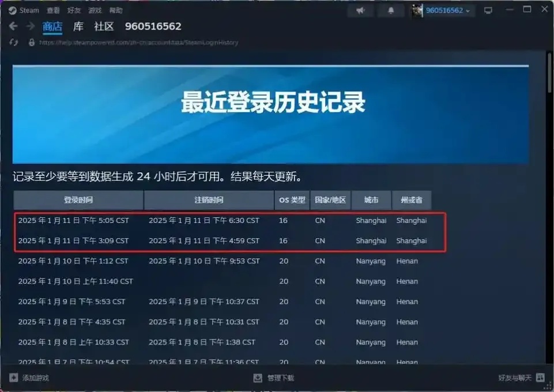Image resolution: width=554 pixels, height=392 pixels.
Task: Click the 添加游戏 button label
Action: (x=35, y=378)
